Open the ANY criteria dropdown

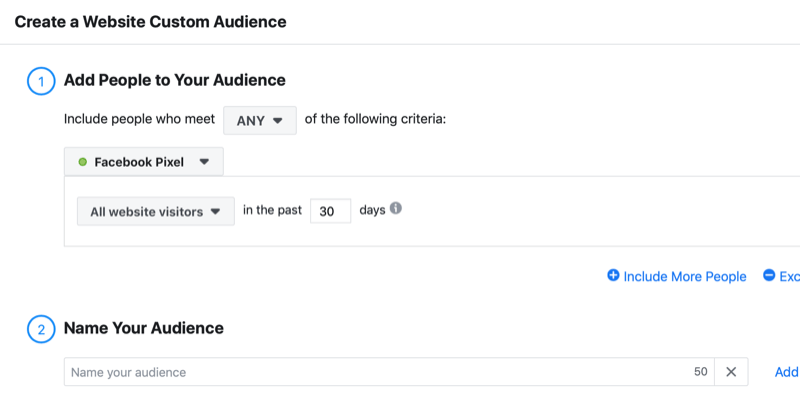click(259, 120)
